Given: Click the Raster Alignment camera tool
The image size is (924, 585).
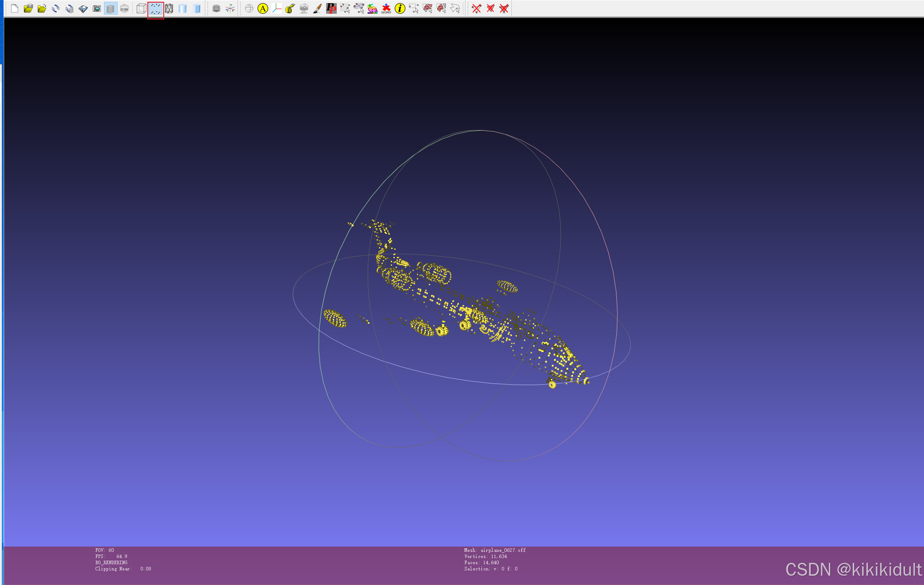Looking at the screenshot, I should (304, 8).
